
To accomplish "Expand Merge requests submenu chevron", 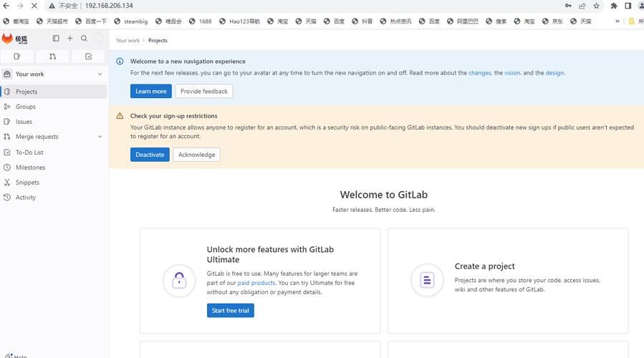I will 100,137.
